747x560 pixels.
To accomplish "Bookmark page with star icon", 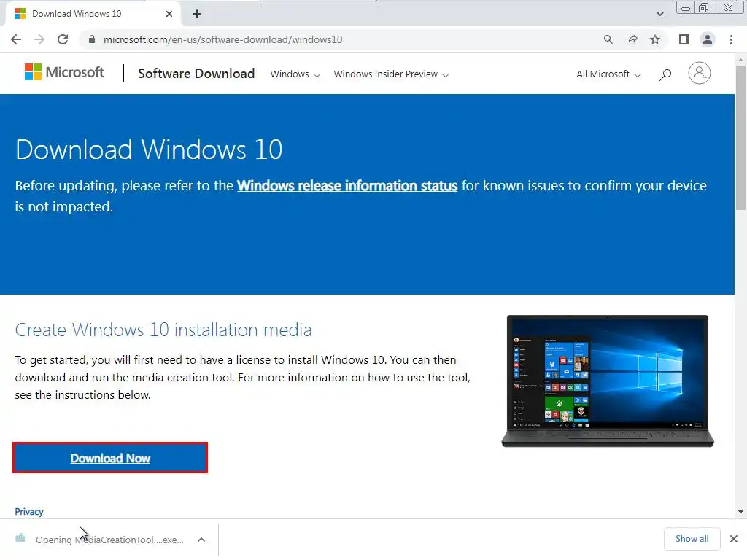I will coord(655,39).
